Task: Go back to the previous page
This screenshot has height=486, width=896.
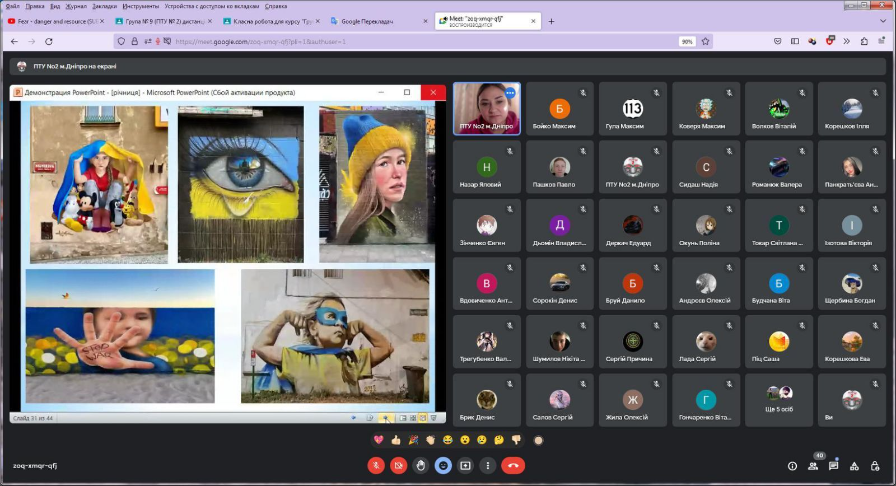Action: coord(14,41)
